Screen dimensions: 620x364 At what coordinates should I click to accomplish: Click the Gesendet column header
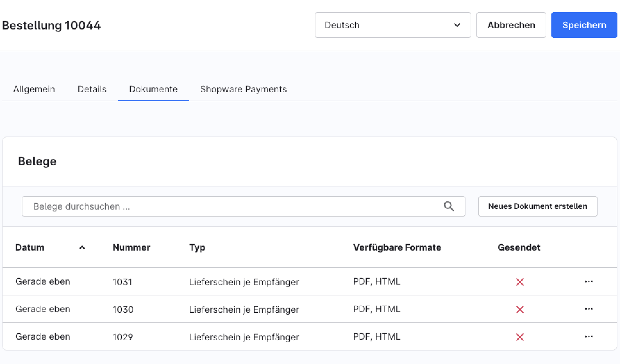[519, 247]
